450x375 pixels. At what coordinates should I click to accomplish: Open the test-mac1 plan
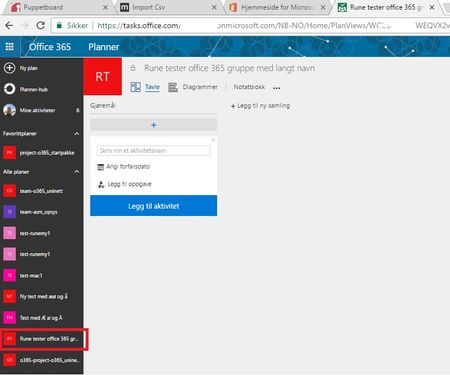click(x=41, y=275)
